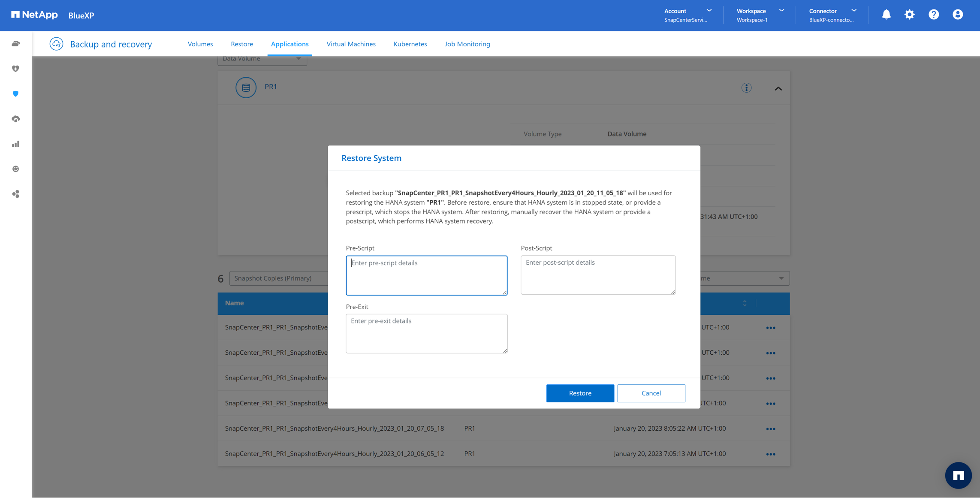Open the NetApp chat bubble icon
Viewport: 980px width, 498px height.
958,475
